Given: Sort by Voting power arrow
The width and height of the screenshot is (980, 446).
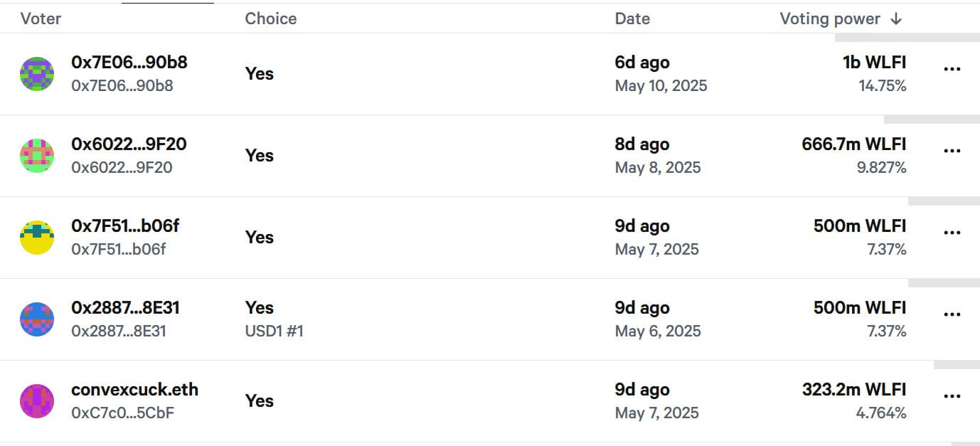Looking at the screenshot, I should [x=896, y=19].
